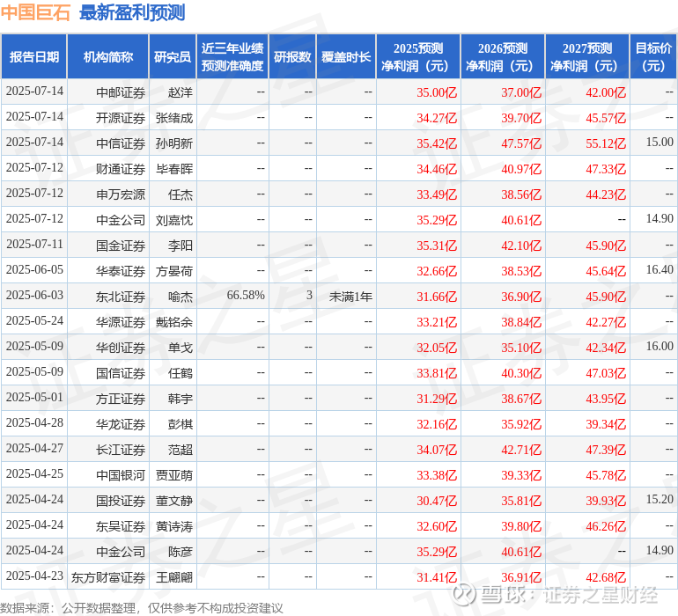Click the 16.00 target price

[660, 346]
